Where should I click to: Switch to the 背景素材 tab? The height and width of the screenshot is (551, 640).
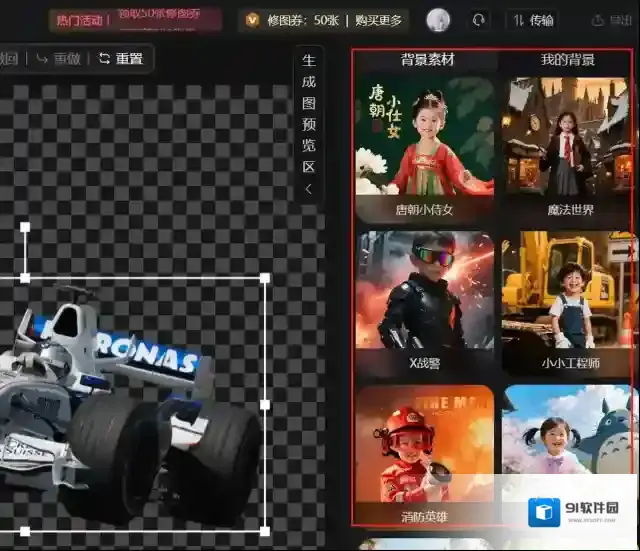[427, 60]
